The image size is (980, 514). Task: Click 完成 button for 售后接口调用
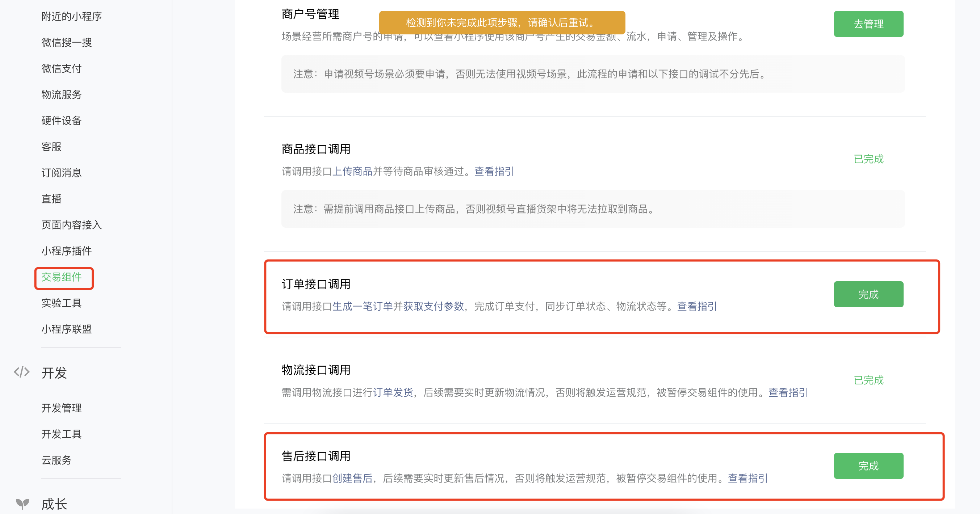tap(868, 466)
